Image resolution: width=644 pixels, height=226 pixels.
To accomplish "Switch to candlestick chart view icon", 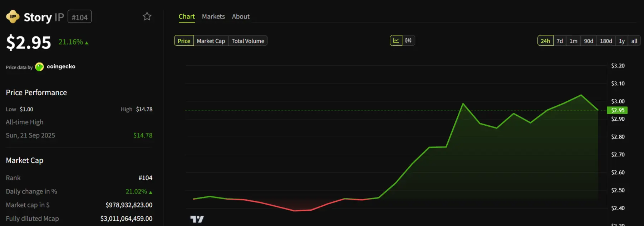I will 408,40.
